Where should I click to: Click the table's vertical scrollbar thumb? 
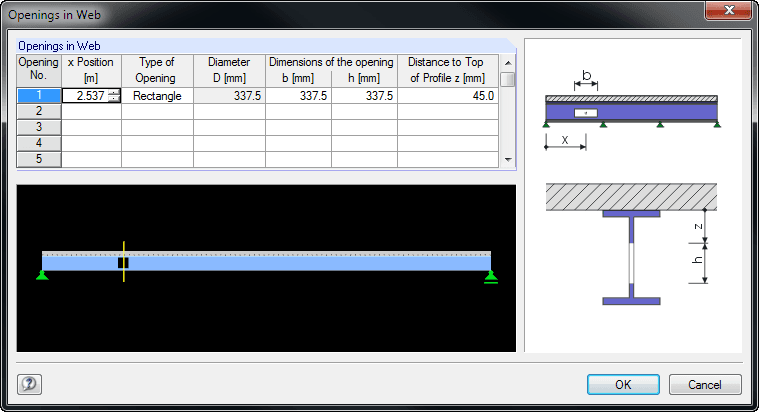[x=507, y=79]
